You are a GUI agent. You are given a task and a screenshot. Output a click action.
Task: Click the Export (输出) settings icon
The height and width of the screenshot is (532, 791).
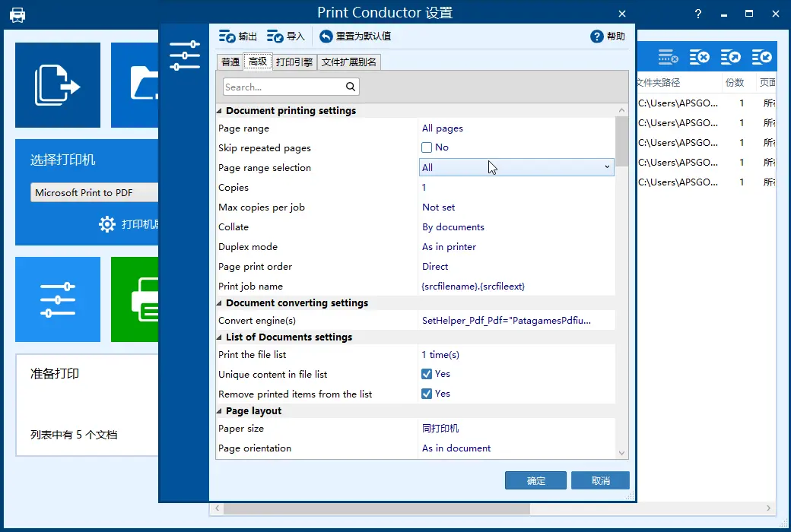click(227, 36)
